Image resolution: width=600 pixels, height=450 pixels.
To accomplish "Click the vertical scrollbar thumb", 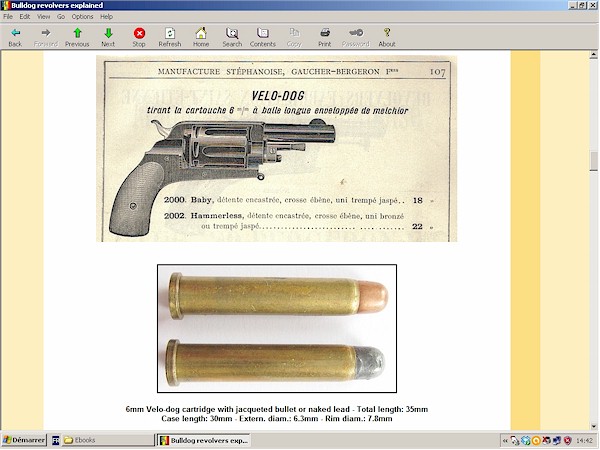I will click(593, 161).
